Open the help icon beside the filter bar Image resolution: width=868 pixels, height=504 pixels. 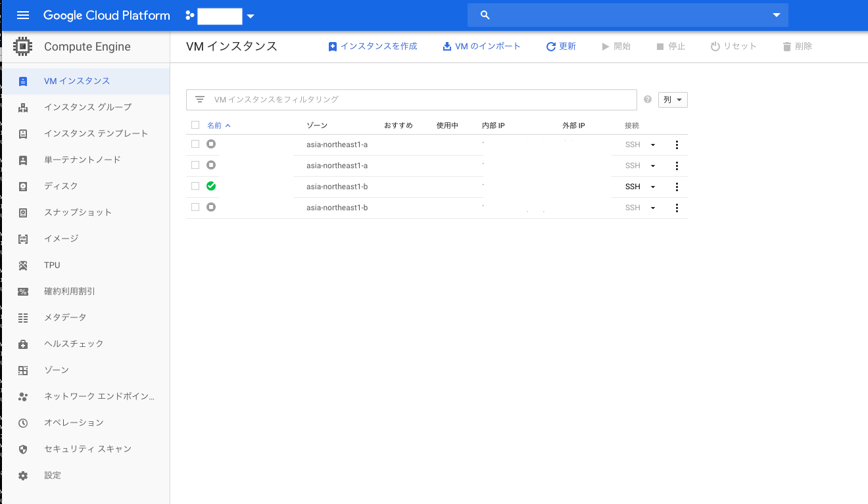647,99
